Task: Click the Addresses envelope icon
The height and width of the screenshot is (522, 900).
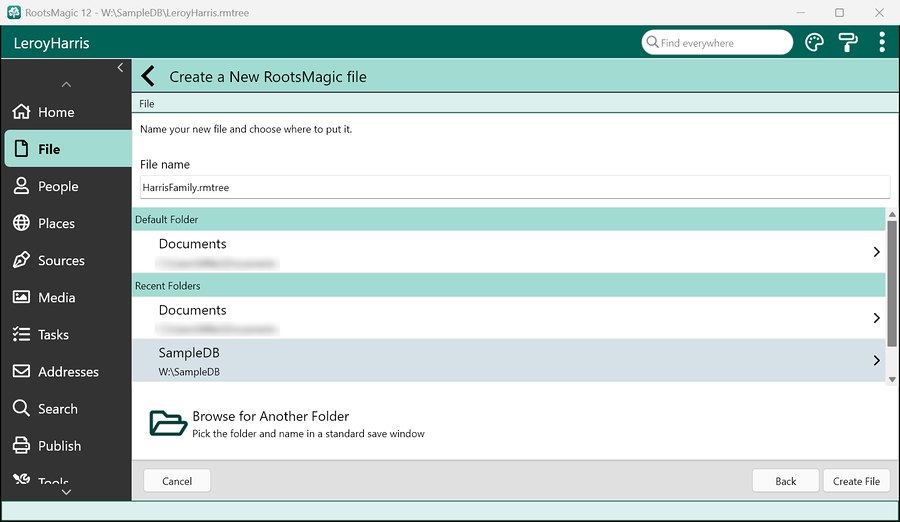Action: [x=21, y=372]
